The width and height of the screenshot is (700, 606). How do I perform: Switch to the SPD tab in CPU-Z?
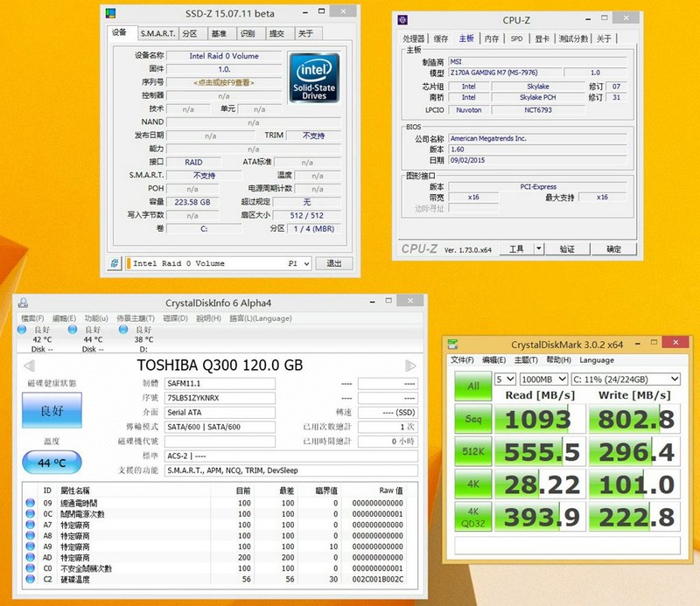(516, 39)
